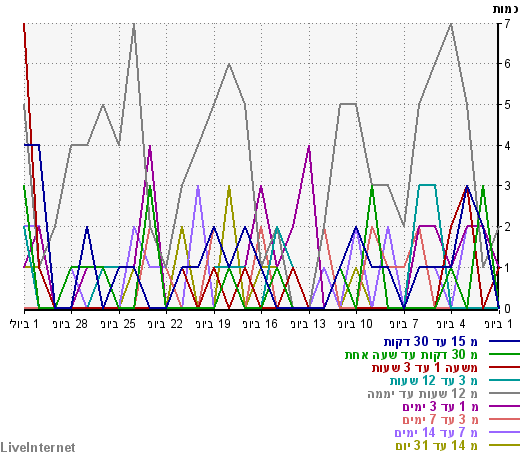Click the olive legend line for 14 עד 31 יום
Viewport: 520px width, 457px height.
click(504, 445)
